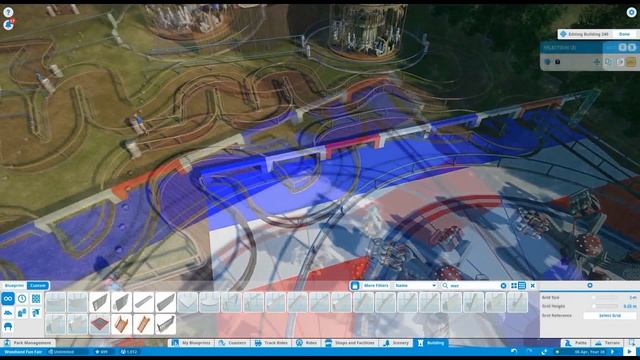Toggle the grid pattern category filter

(x=36, y=298)
